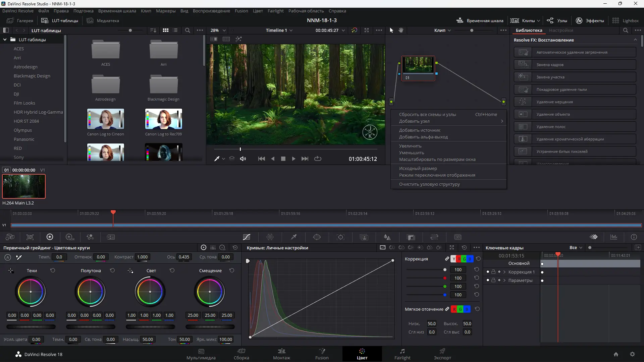This screenshot has height=362, width=644.
Task: Open the Curves palette icon
Action: click(247, 237)
